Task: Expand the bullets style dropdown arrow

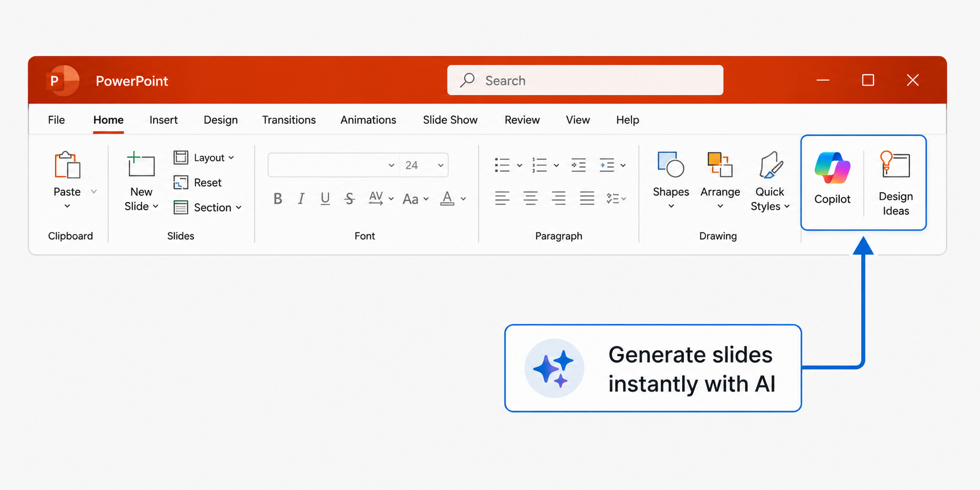Action: coord(519,165)
